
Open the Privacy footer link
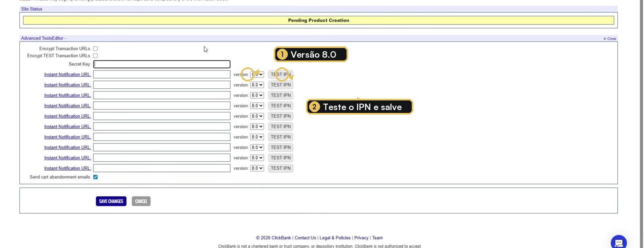click(361, 238)
